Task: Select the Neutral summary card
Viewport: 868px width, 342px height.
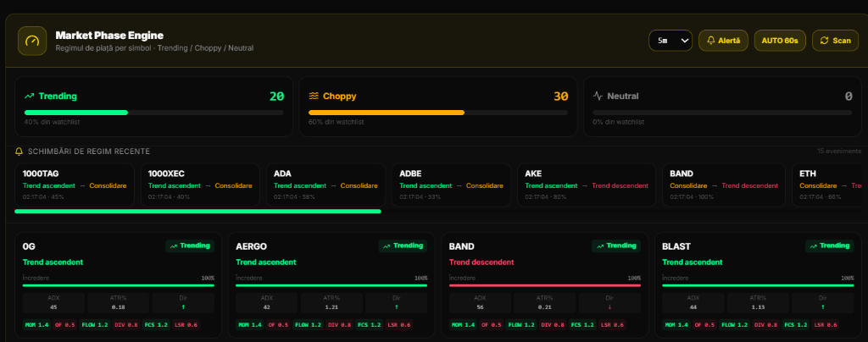Action: (x=722, y=107)
